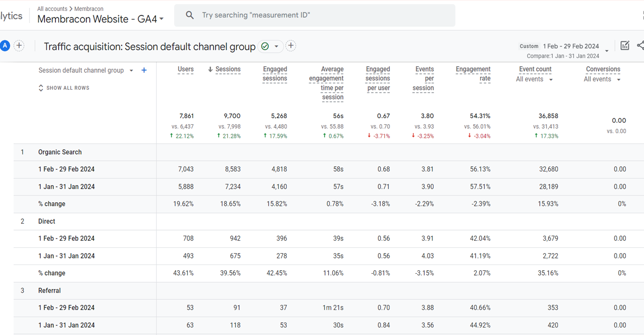Click Organic Search February users value 7,043
Viewport: 644px width, 335px height.
[x=186, y=169]
